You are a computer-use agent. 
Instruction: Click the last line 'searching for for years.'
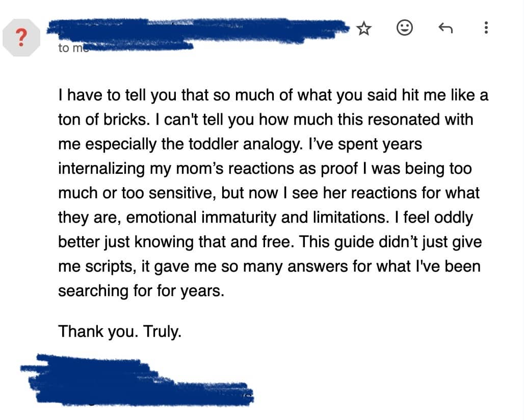click(141, 291)
